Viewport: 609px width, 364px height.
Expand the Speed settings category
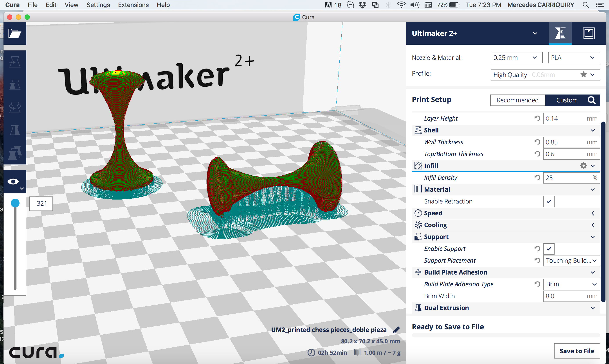point(593,213)
